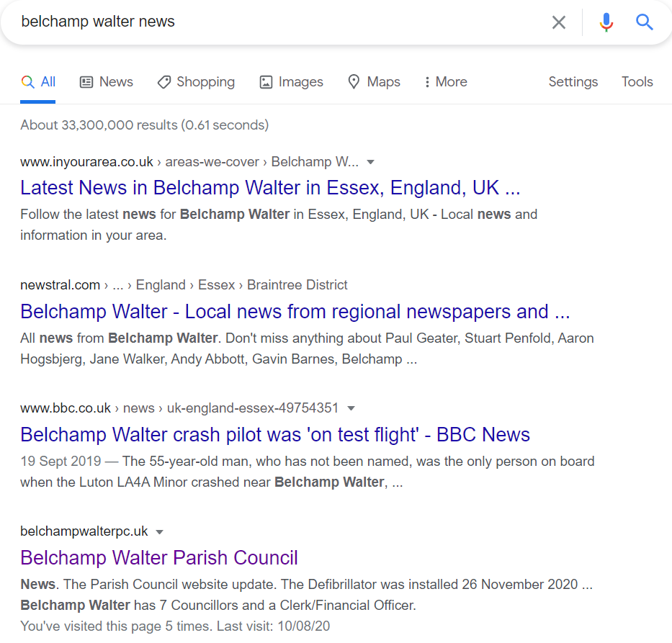Open the Tools menu
The image size is (672, 643).
click(637, 81)
